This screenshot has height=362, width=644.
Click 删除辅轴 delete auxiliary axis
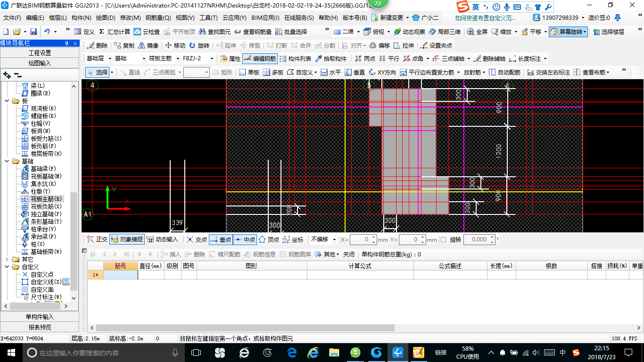(x=489, y=58)
